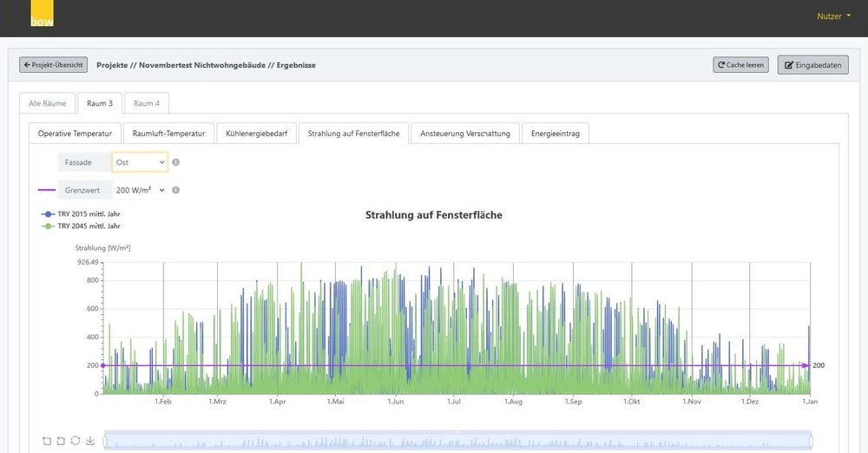Toggle TRY 2045 mittl. Jahr series visibility

click(x=85, y=226)
